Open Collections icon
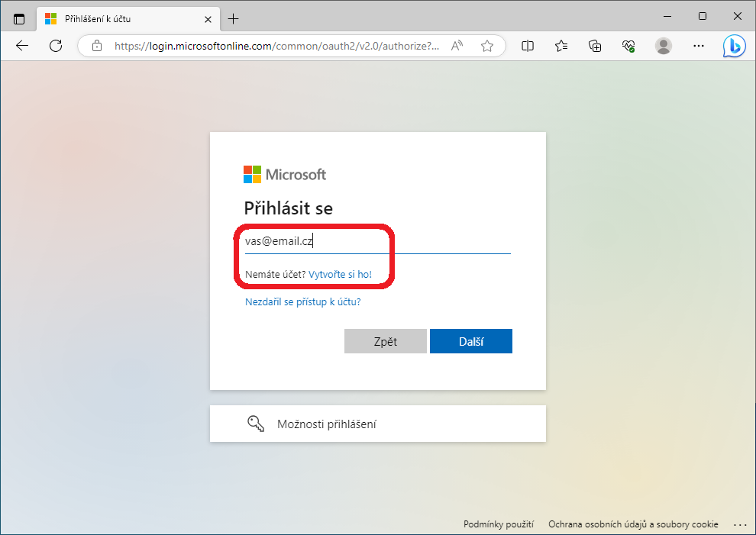Screen dimensions: 756x535 pos(595,46)
